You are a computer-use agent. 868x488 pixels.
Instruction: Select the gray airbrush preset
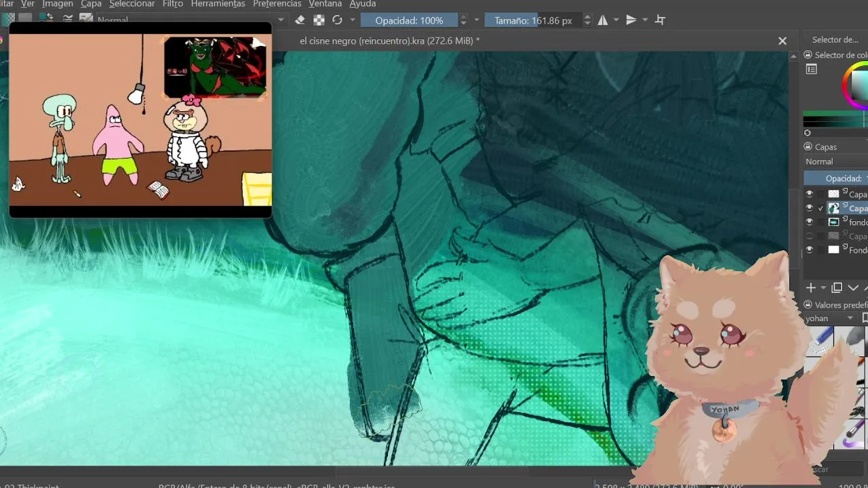click(x=852, y=340)
